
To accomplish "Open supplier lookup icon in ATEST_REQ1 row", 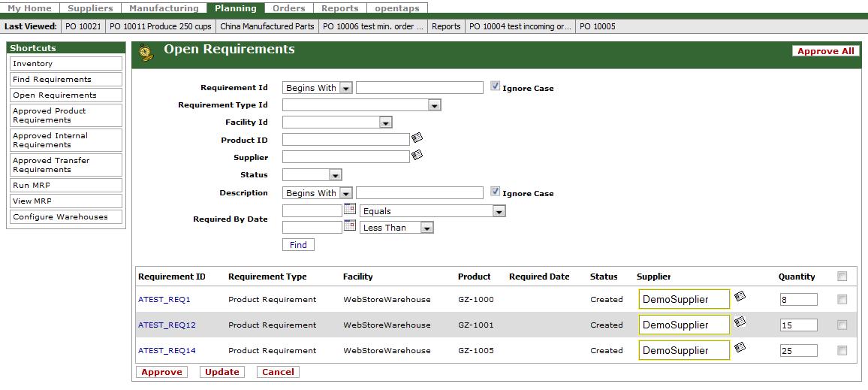I will [x=740, y=296].
